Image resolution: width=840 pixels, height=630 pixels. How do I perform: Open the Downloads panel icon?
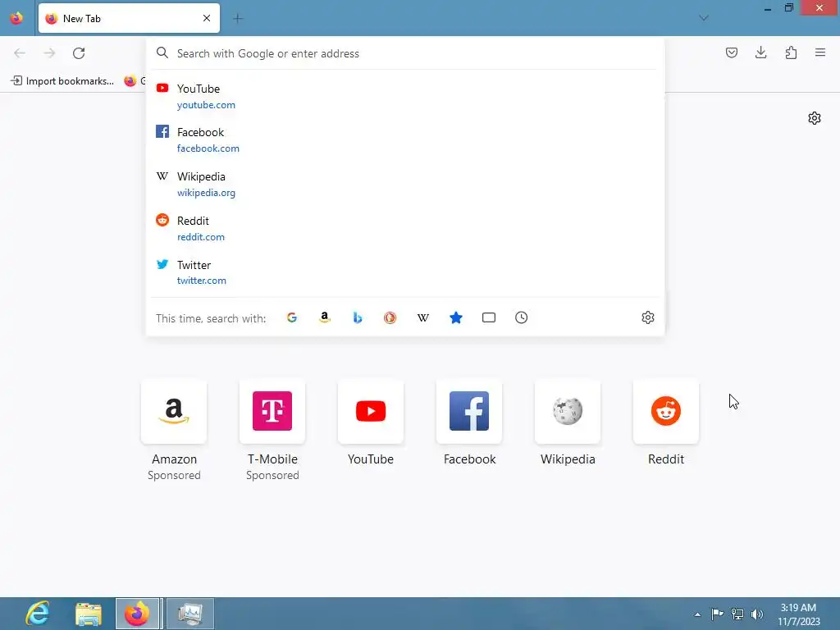[x=760, y=52]
